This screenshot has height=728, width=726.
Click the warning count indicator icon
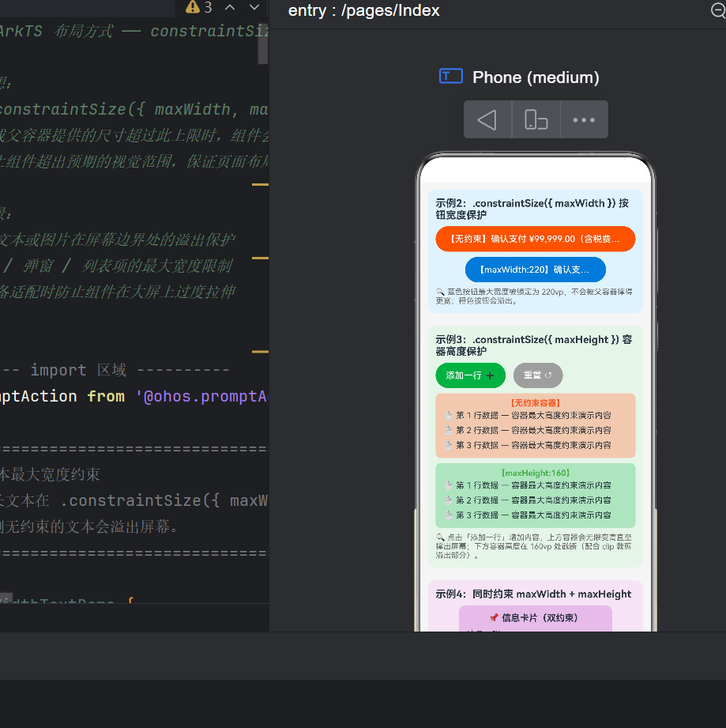click(193, 7)
